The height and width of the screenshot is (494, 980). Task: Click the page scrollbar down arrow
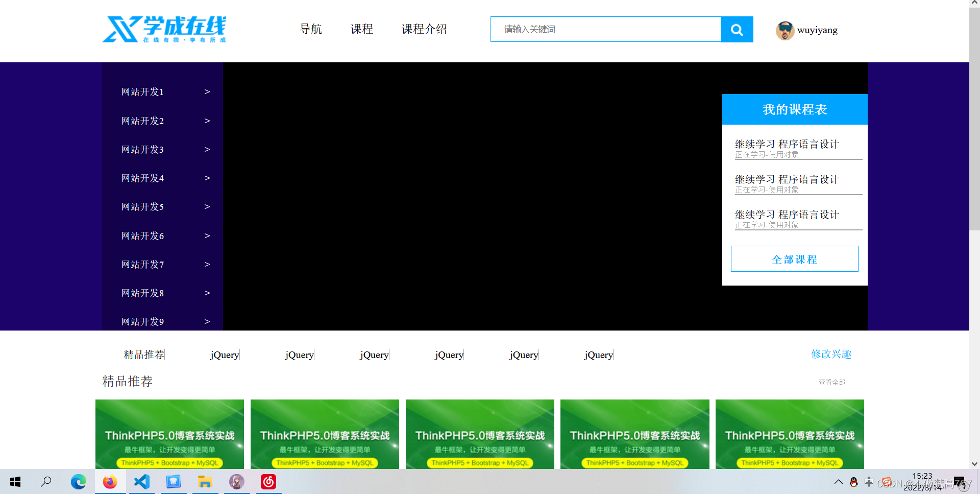[x=974, y=464]
